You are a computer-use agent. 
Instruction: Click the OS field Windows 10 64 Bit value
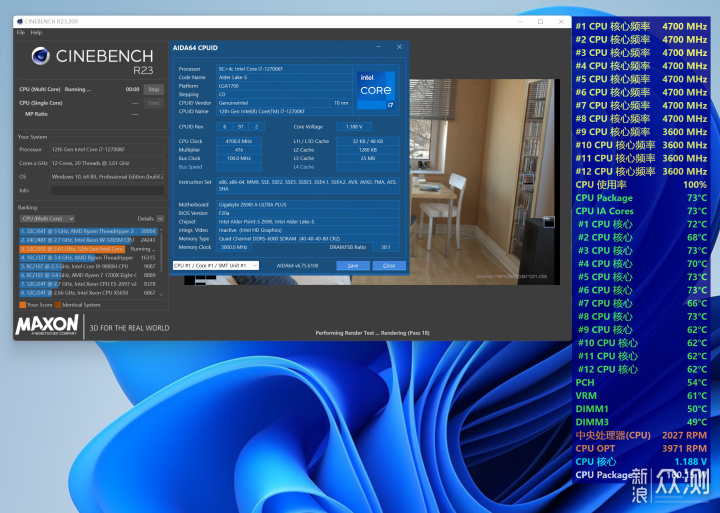tap(107, 177)
